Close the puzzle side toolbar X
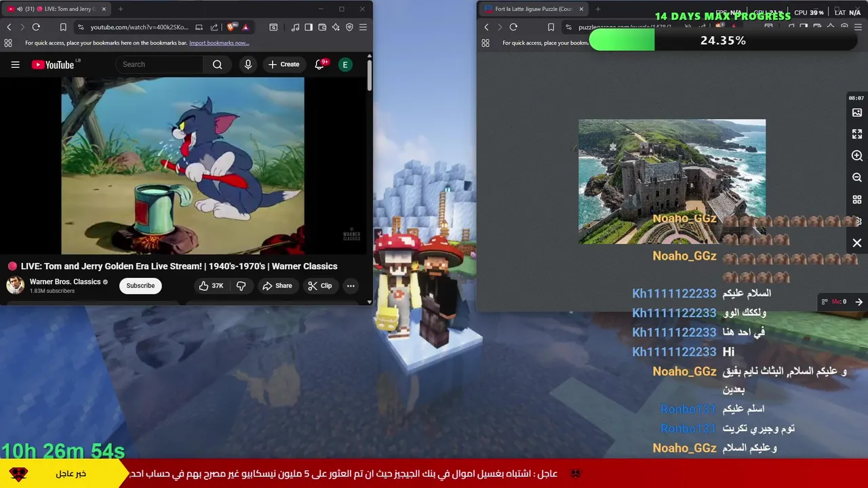This screenshot has width=868, height=488. coord(857,243)
